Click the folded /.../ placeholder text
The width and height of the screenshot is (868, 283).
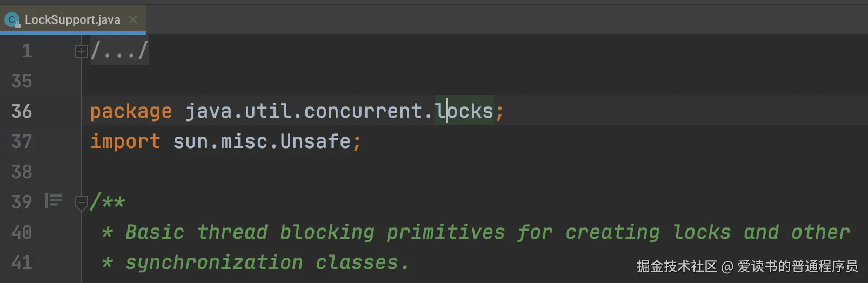click(x=119, y=51)
